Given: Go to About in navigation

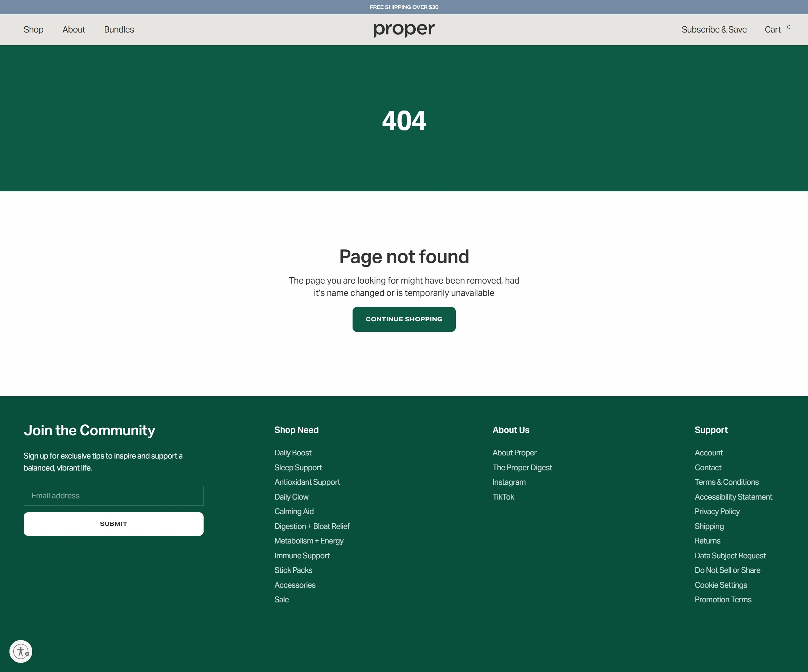Looking at the screenshot, I should click(x=74, y=30).
